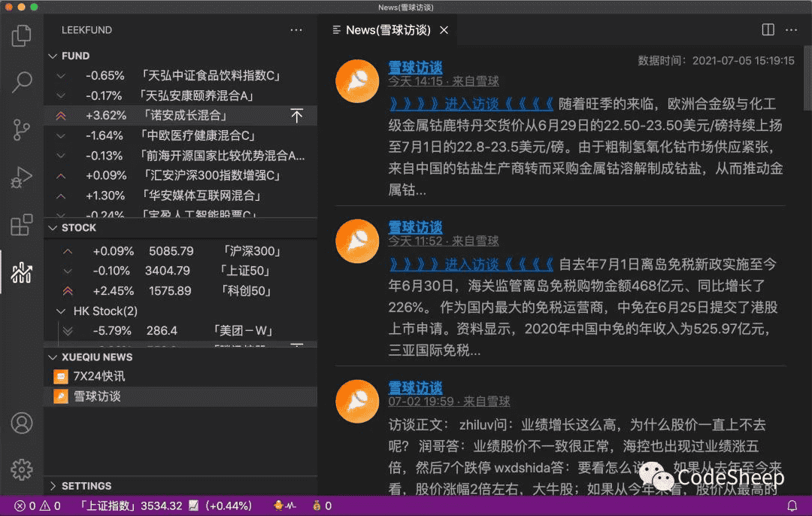Screen dimensions: 812x516
Task: Click the fund status icon in status bar
Action: [x=284, y=505]
